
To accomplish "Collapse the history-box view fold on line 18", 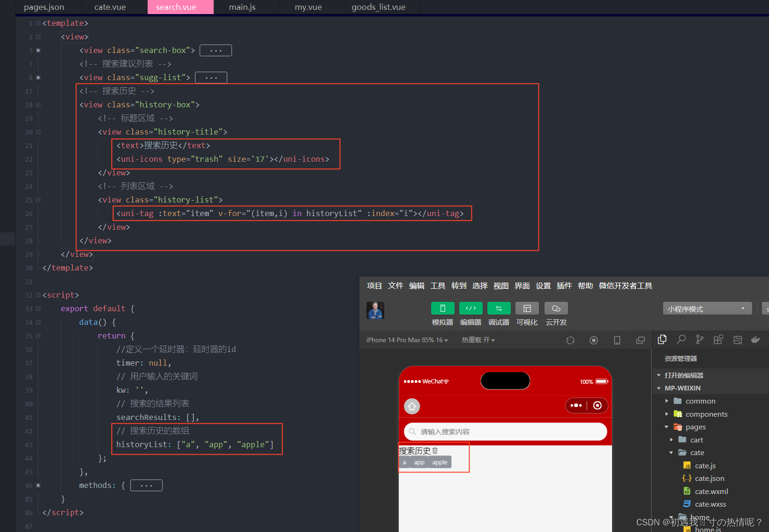I will pos(38,105).
